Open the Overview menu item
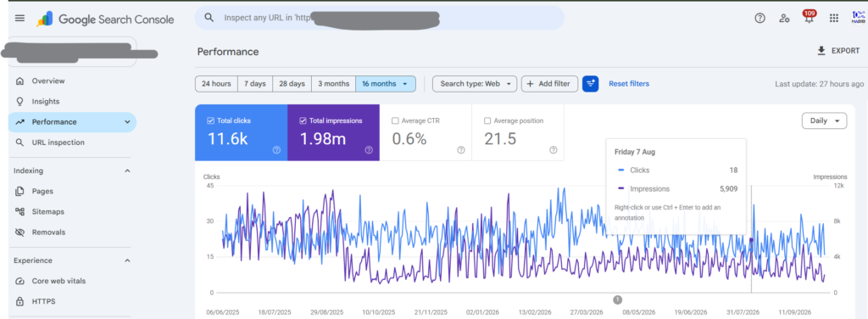 [x=72, y=81]
